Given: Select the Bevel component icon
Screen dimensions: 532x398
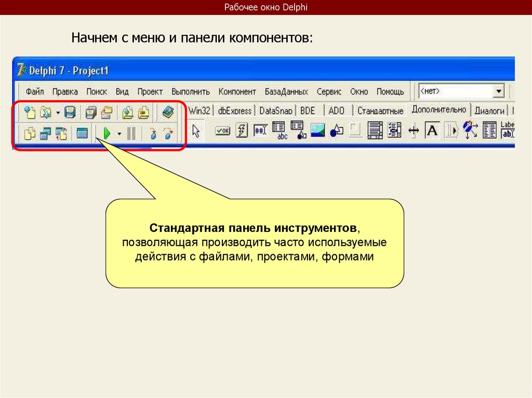Looking at the screenshot, I should click(355, 130).
